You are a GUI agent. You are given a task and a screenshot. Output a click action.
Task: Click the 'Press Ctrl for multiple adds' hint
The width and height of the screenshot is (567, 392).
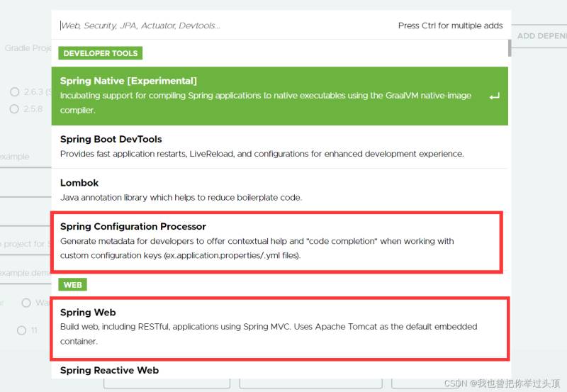point(450,26)
